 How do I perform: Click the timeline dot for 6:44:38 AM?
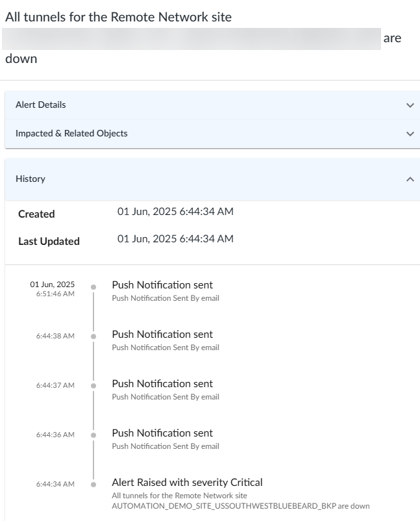93,336
